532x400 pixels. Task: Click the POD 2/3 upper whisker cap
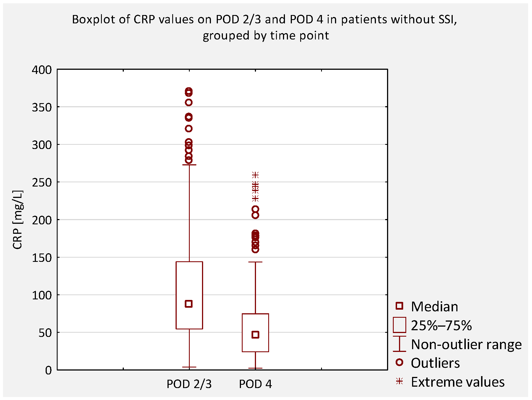[189, 165]
